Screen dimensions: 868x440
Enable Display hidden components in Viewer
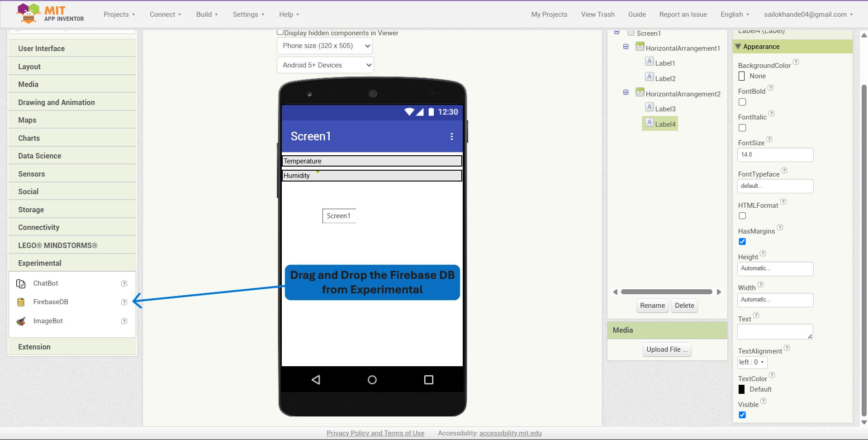click(x=280, y=32)
